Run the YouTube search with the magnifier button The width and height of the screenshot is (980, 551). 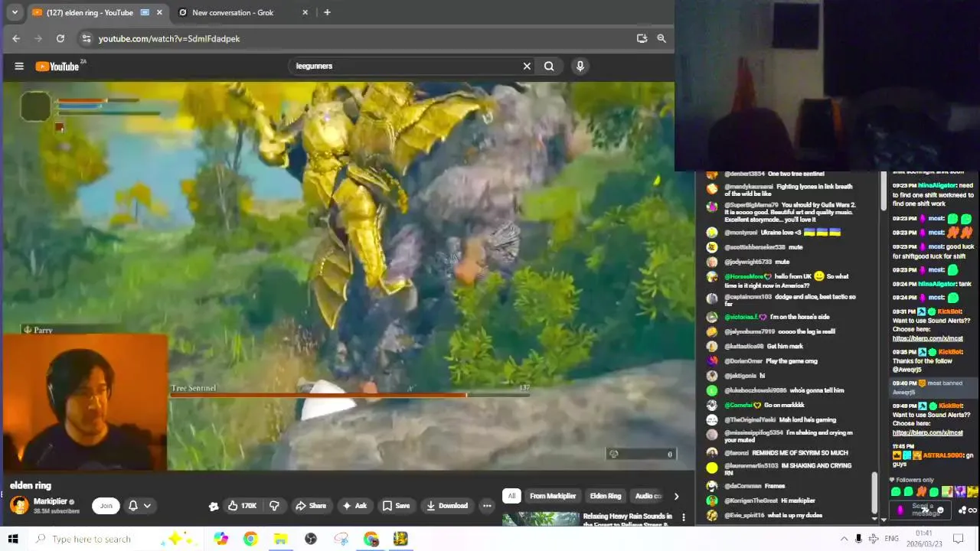tap(549, 66)
